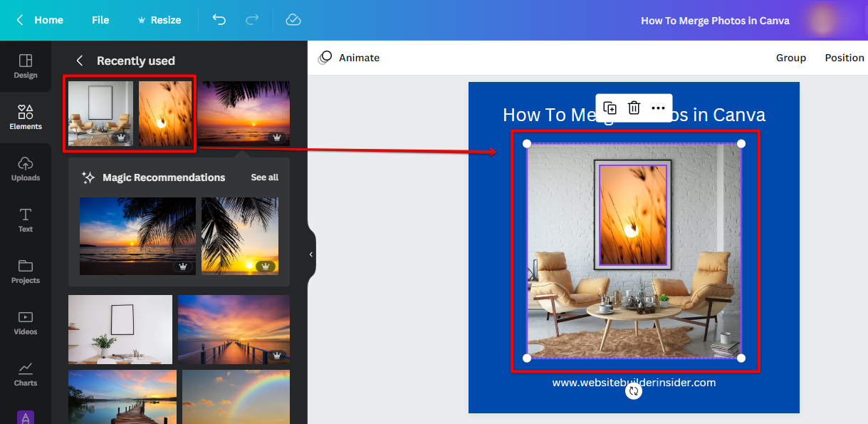Open the Charts sidebar tab

pyautogui.click(x=26, y=374)
